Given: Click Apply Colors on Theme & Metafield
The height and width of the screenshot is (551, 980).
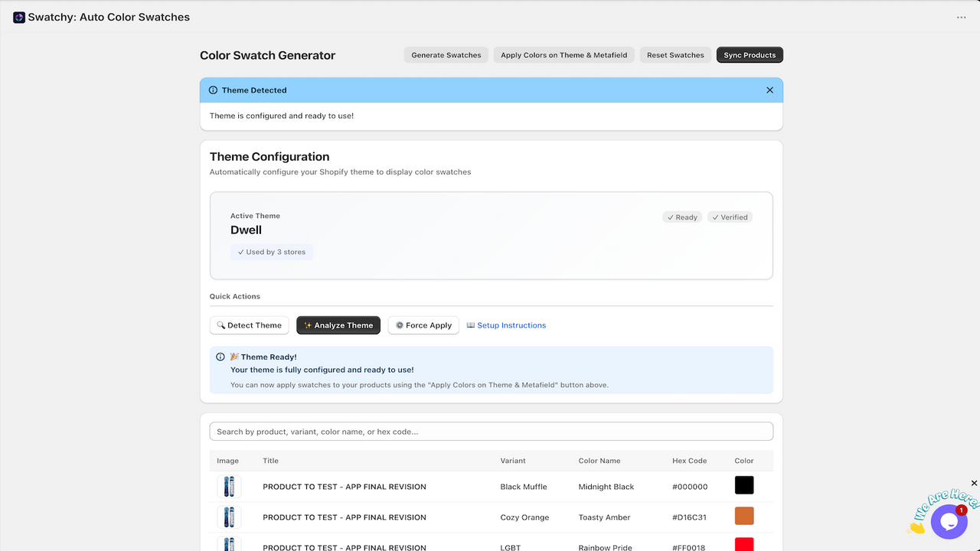Looking at the screenshot, I should 564,55.
